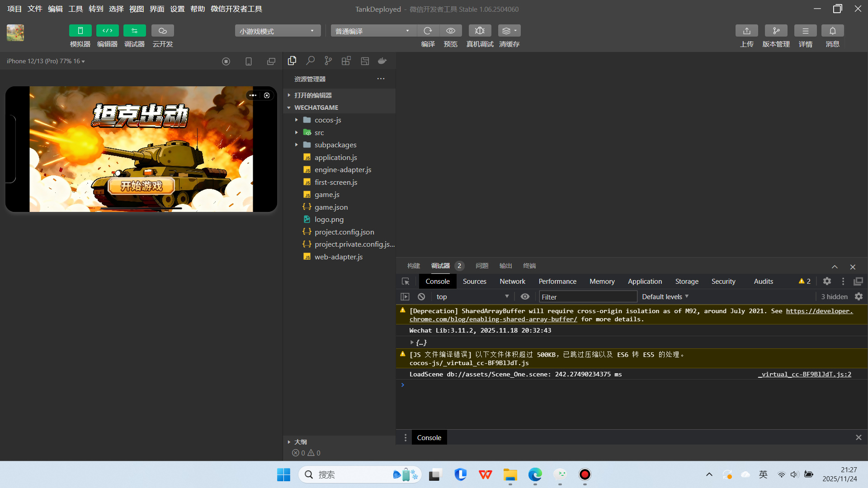The width and height of the screenshot is (868, 488).
Task: Expand the cocos-js folder
Action: point(328,120)
